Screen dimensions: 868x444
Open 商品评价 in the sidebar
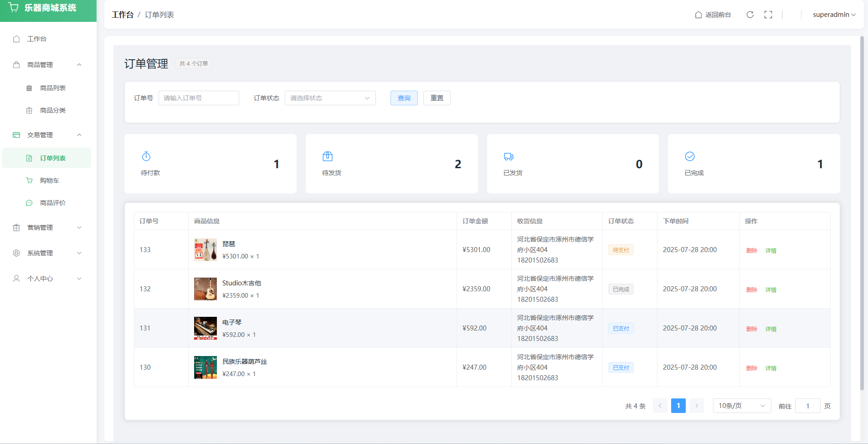(x=53, y=203)
